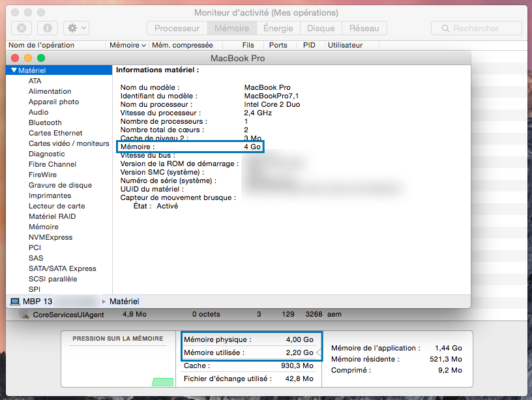Switch to the Processeur tab
532x400 pixels.
[x=177, y=28]
